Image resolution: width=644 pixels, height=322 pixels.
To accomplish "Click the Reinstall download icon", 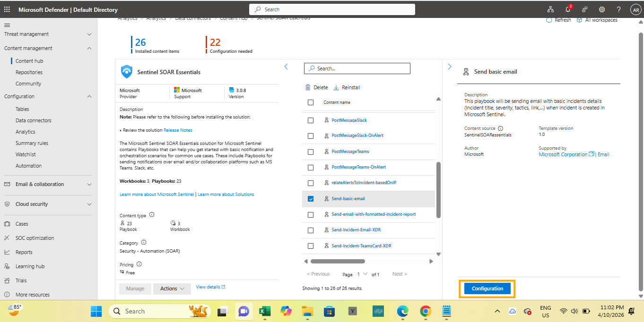I will click(x=336, y=87).
